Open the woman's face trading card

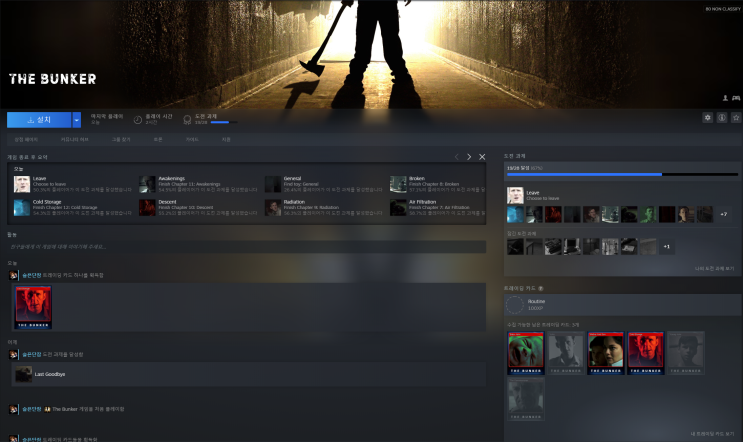tap(606, 353)
